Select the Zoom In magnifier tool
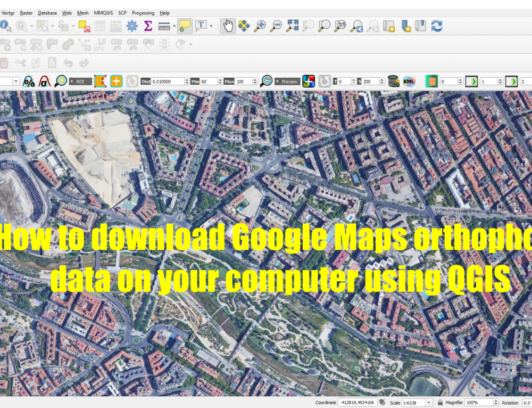 (261, 25)
